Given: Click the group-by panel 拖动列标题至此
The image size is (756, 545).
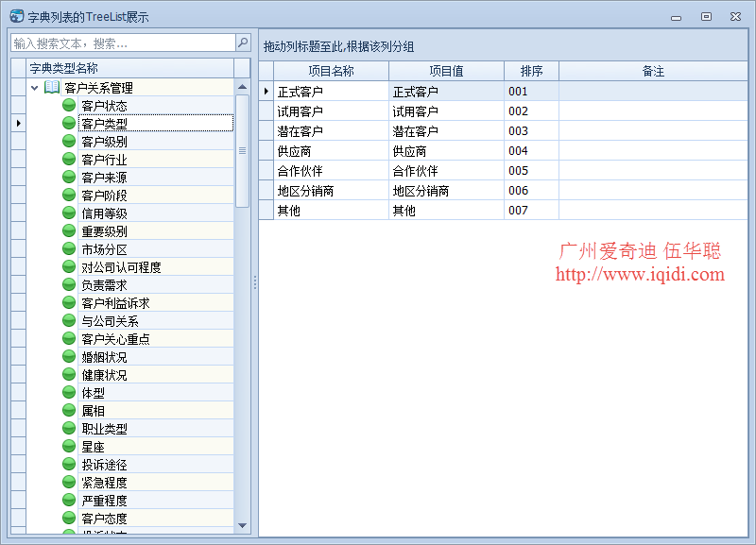Looking at the screenshot, I should coord(504,45).
